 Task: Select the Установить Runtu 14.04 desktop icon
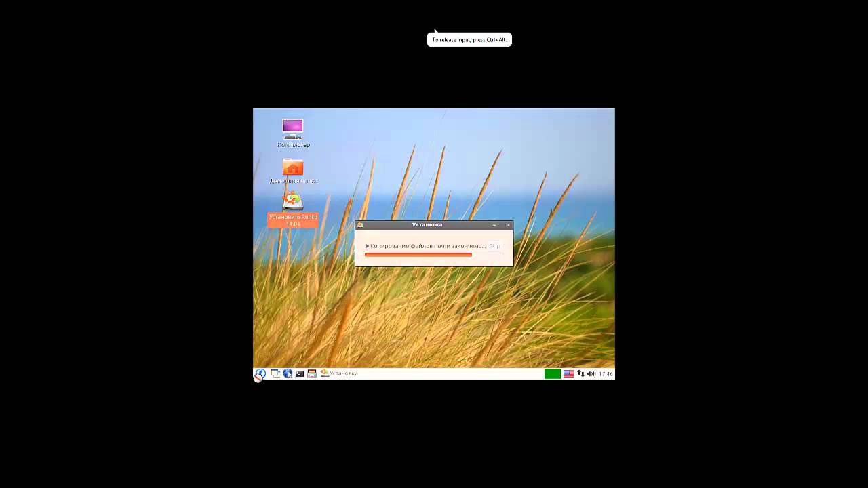[x=293, y=210]
